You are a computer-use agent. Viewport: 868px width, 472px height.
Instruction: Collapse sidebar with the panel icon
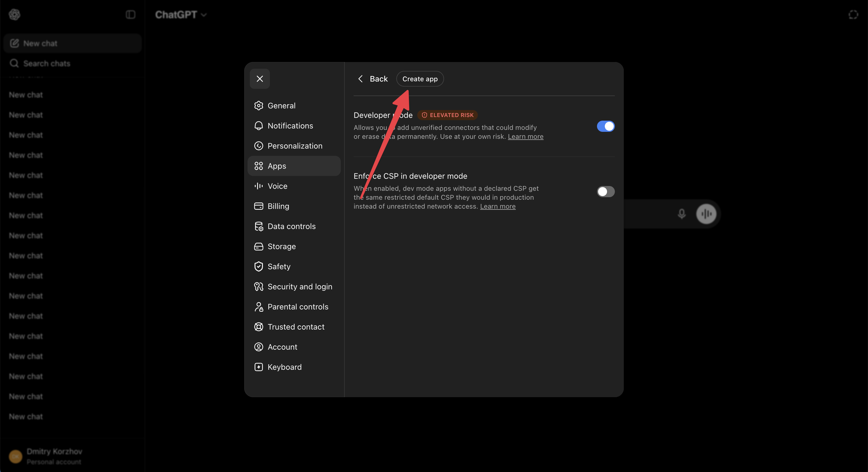pos(130,15)
